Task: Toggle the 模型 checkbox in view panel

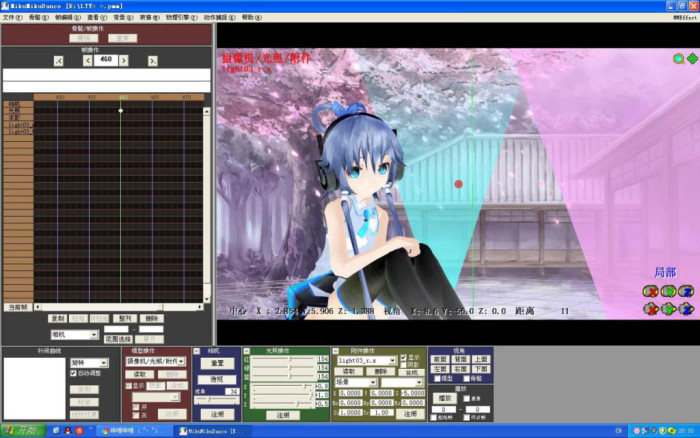Action: [438, 379]
